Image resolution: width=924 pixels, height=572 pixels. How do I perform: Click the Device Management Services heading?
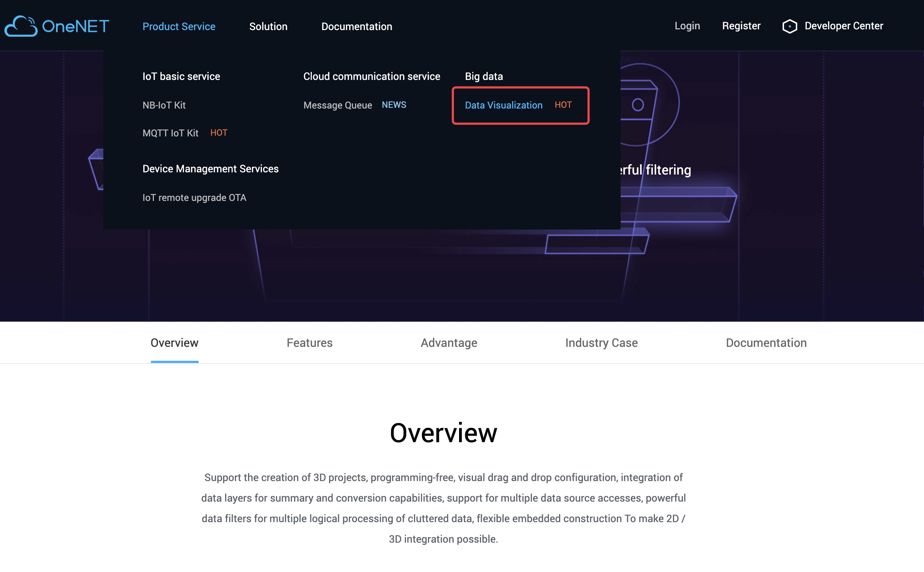[211, 168]
